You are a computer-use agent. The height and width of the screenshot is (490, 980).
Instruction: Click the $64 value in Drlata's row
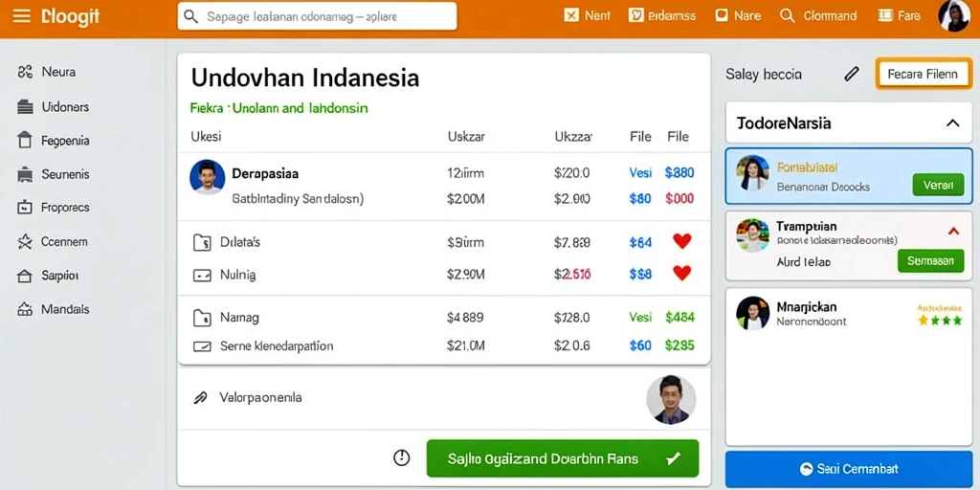tap(640, 242)
